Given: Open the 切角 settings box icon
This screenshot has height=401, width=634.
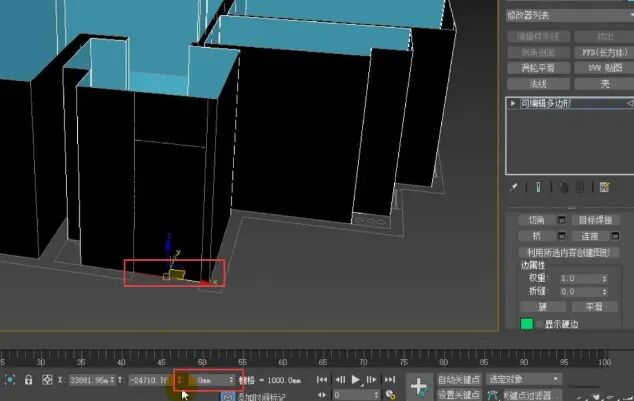Looking at the screenshot, I should pos(562,220).
